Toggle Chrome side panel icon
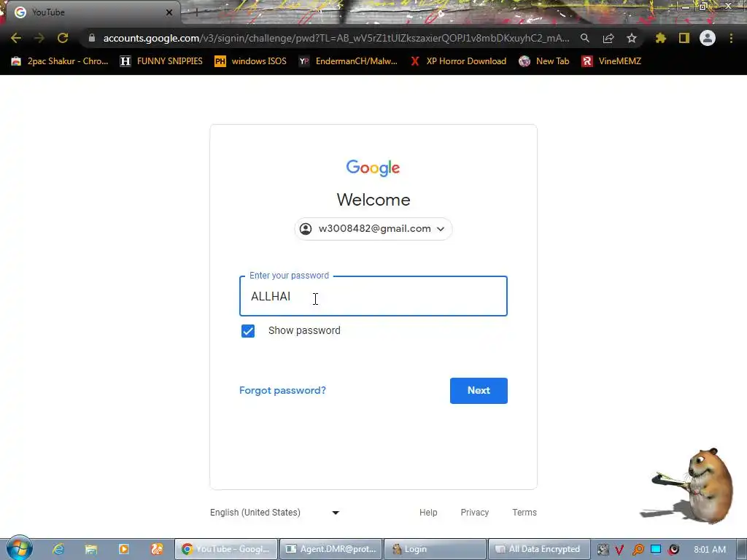The height and width of the screenshot is (560, 747). tap(684, 38)
